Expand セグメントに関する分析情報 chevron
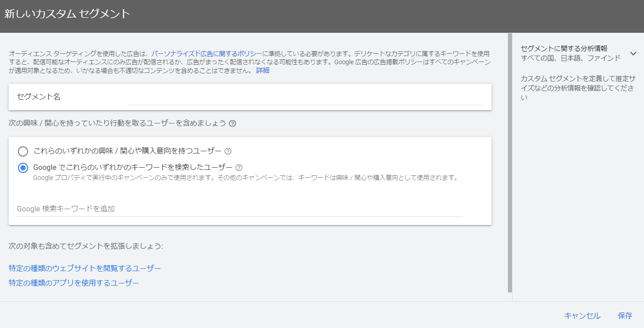Screen dimensions: 644x328 [x=633, y=53]
